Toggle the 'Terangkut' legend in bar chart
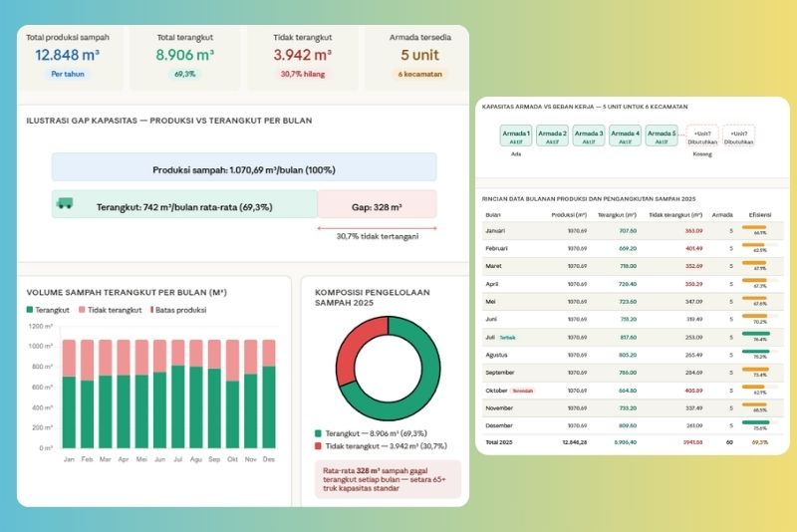Image resolution: width=797 pixels, height=532 pixels. point(46,310)
